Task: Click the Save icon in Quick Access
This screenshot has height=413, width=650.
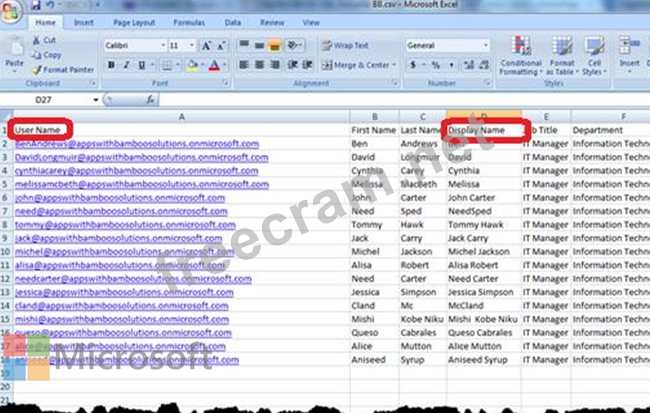Action: [36, 5]
